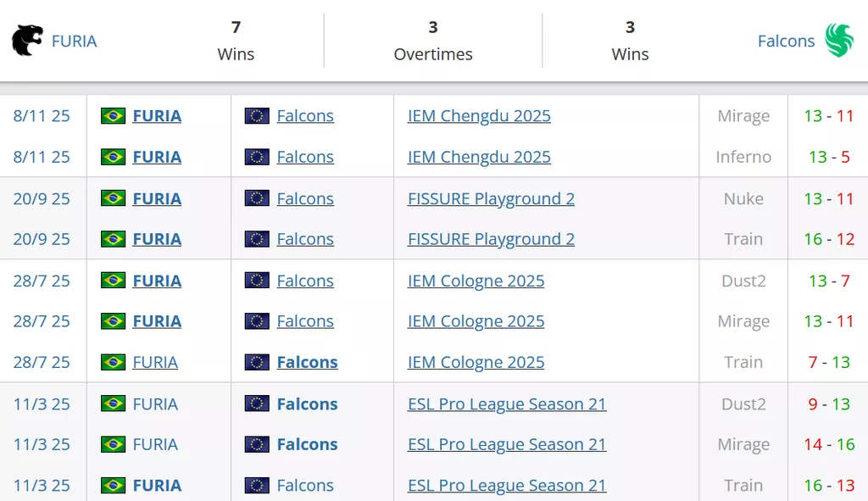Click the FURIA panther logo in header
The height and width of the screenshot is (501, 868).
(27, 41)
